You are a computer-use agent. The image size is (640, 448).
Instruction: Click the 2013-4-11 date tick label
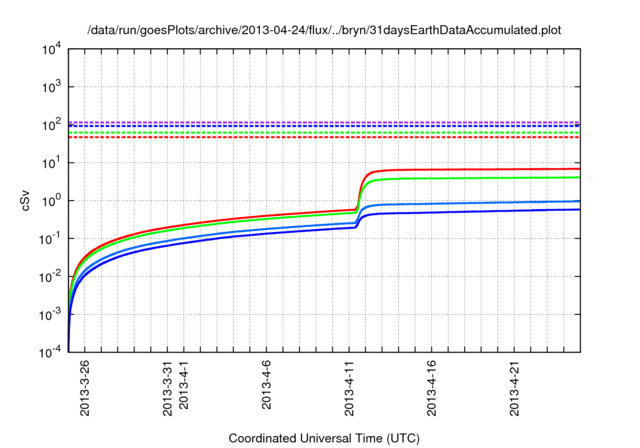pos(349,388)
